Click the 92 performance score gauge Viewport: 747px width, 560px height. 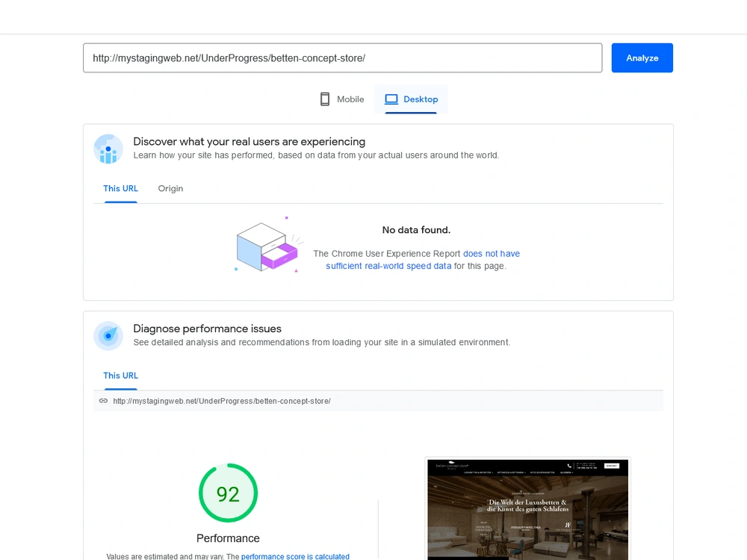click(x=228, y=493)
